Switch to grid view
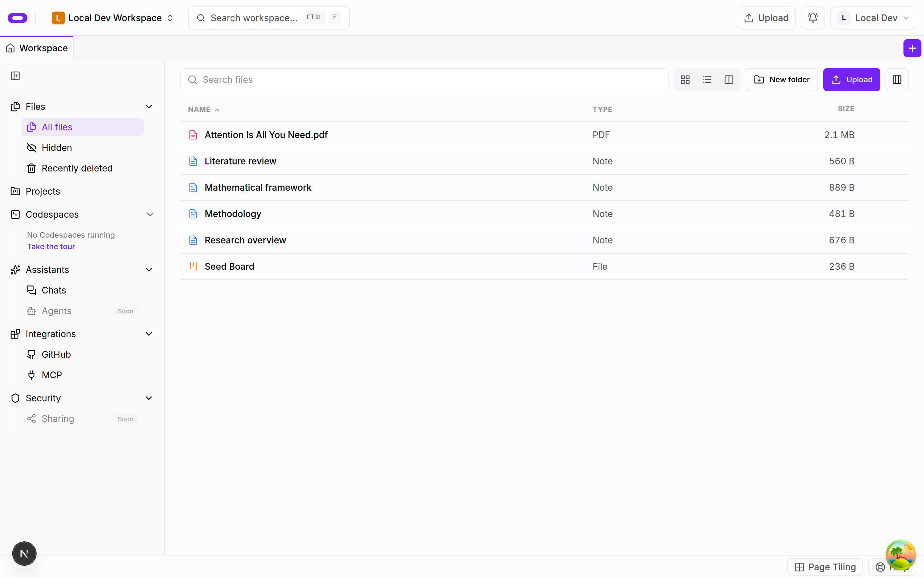The image size is (924, 578). 685,80
